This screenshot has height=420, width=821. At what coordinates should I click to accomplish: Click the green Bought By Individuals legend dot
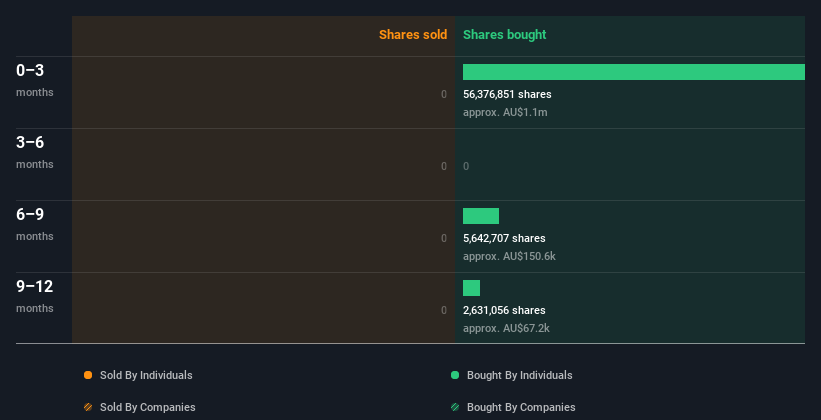455,375
